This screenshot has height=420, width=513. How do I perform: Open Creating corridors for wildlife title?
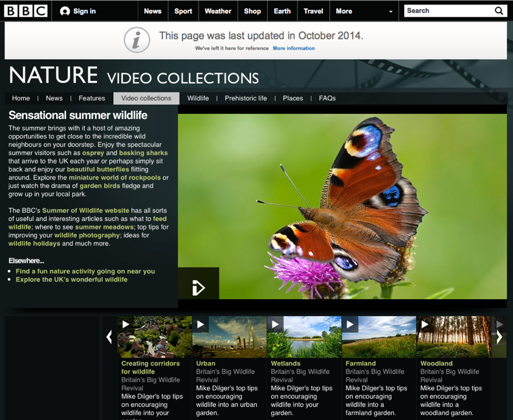151,368
